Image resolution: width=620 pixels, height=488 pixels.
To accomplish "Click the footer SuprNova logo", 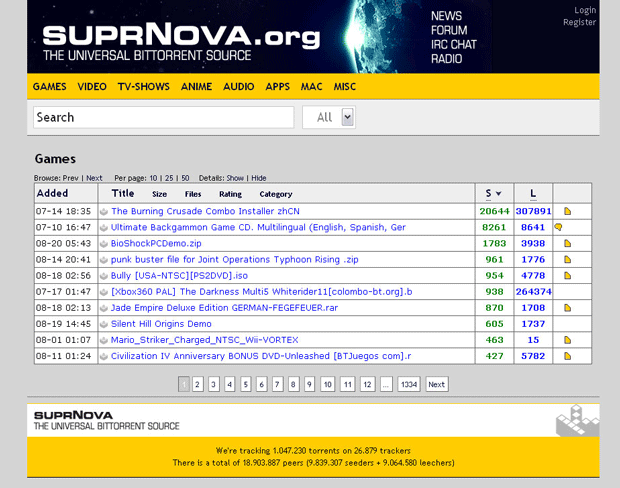I will click(106, 420).
